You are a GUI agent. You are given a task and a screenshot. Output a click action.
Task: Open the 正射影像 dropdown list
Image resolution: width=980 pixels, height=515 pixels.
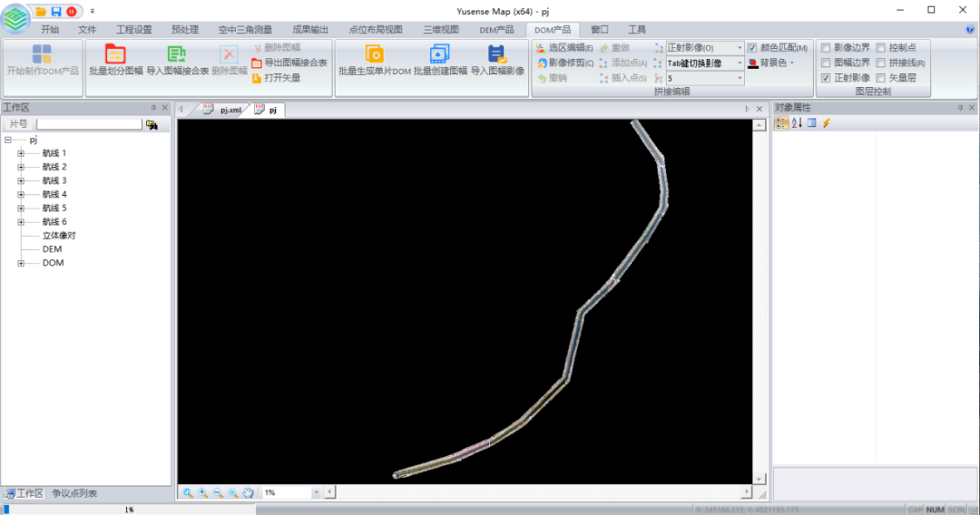(740, 47)
